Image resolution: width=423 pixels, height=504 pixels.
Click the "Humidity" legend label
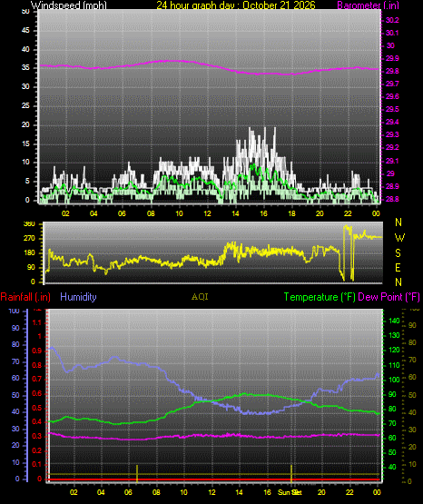coord(78,297)
